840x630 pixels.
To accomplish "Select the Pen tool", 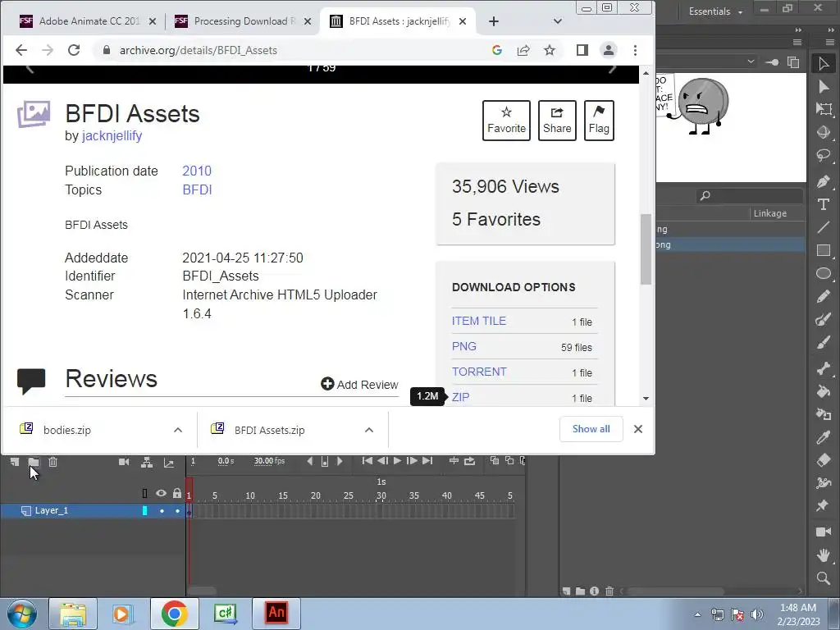I will coord(824,181).
